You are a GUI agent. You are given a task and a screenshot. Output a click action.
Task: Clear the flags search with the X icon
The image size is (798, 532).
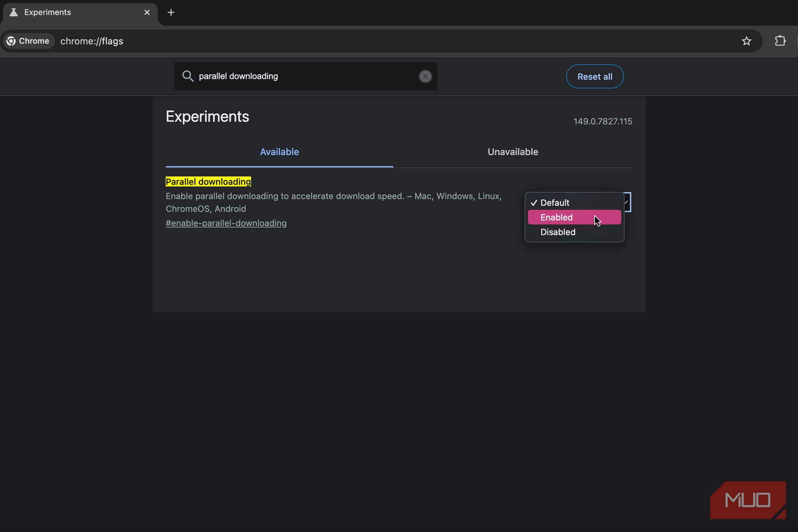click(x=425, y=76)
